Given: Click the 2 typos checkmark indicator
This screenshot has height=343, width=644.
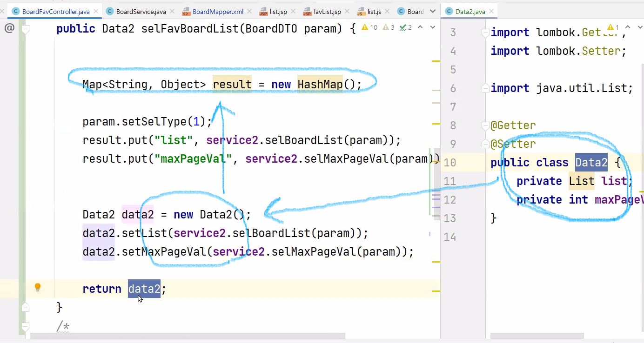Looking at the screenshot, I should coord(405,27).
